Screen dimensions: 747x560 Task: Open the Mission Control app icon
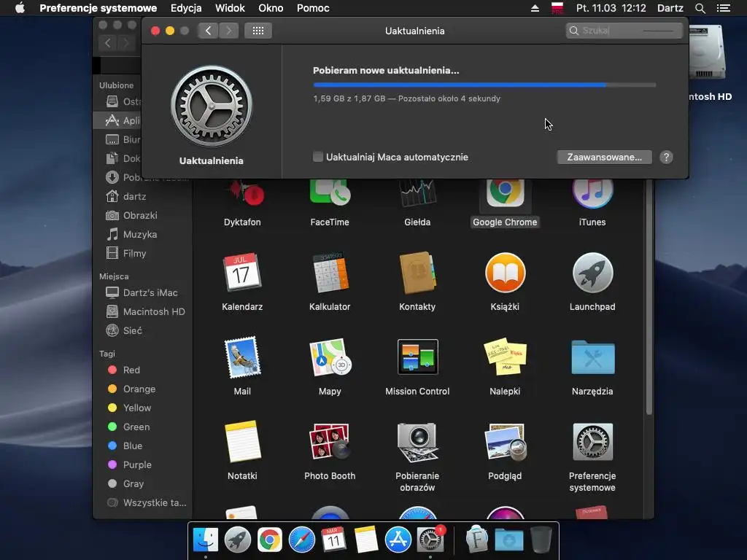point(417,357)
